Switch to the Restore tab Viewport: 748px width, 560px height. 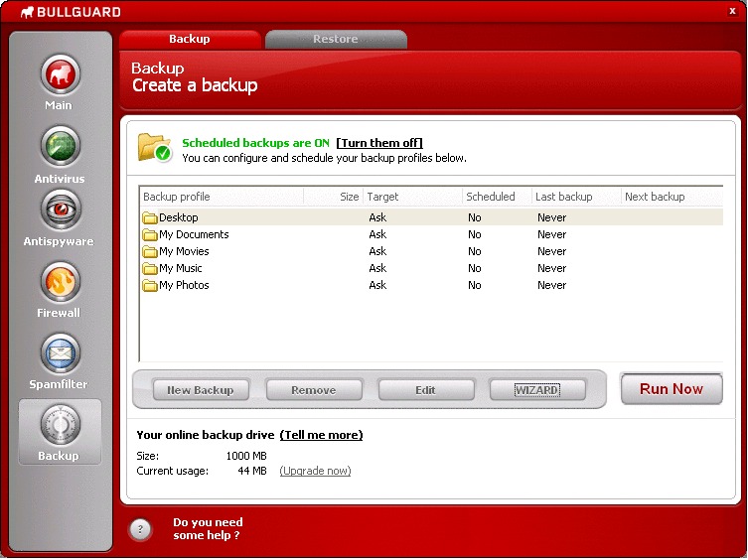(336, 39)
